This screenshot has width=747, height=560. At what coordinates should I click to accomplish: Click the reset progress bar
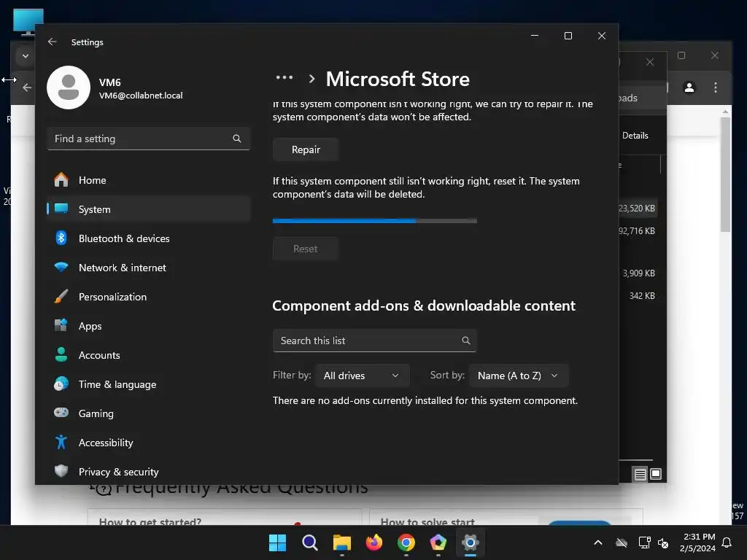tap(374, 221)
